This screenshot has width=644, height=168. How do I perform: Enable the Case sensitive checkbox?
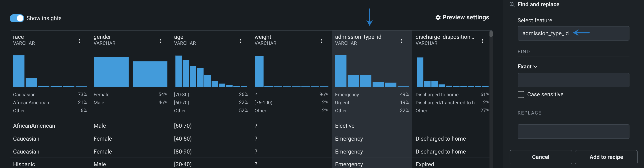pyautogui.click(x=521, y=94)
